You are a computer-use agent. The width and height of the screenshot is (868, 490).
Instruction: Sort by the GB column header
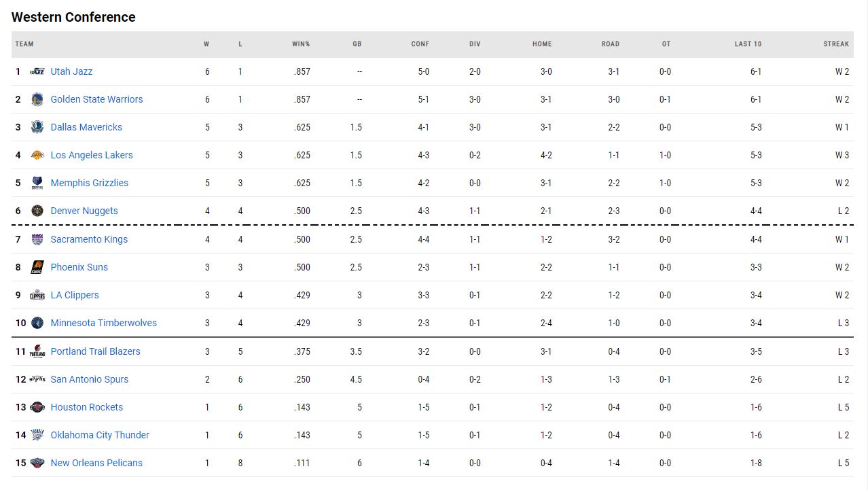[357, 44]
